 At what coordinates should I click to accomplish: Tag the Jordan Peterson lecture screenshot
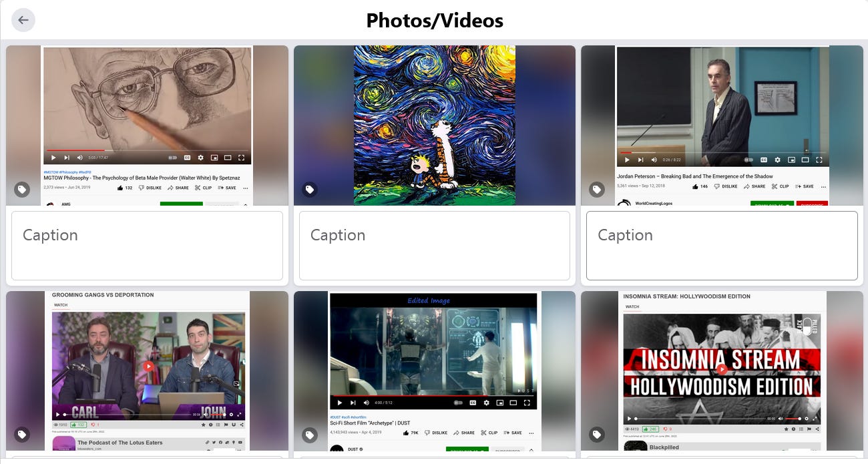pos(597,190)
